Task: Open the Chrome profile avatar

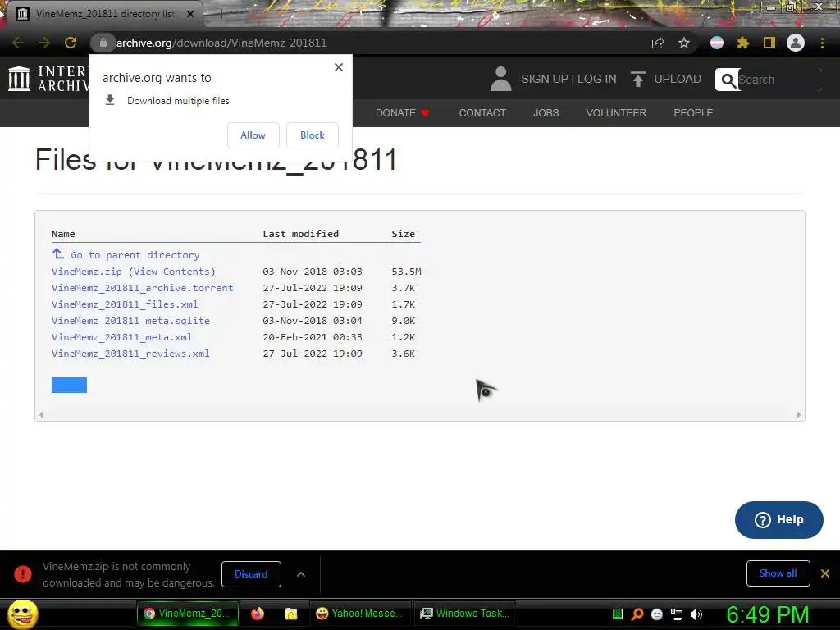Action: 796,43
